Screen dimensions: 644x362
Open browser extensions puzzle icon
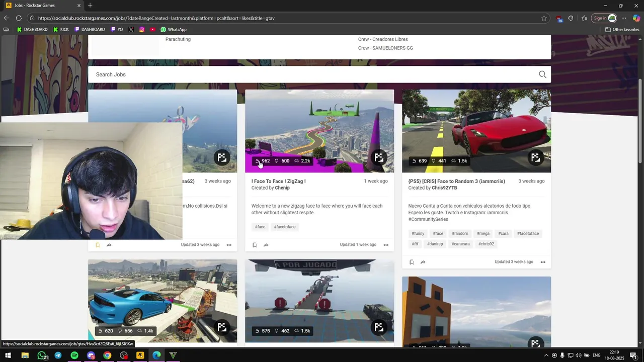571,18
